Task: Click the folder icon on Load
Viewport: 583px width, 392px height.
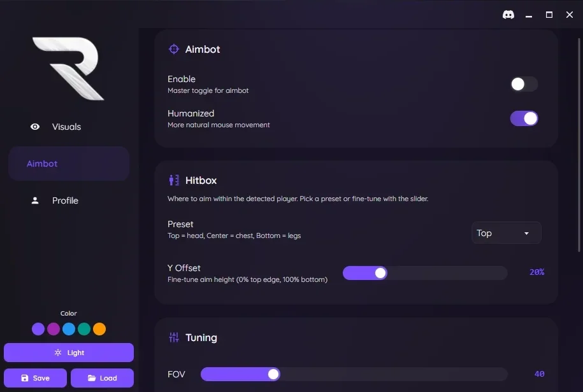Action: [x=92, y=378]
